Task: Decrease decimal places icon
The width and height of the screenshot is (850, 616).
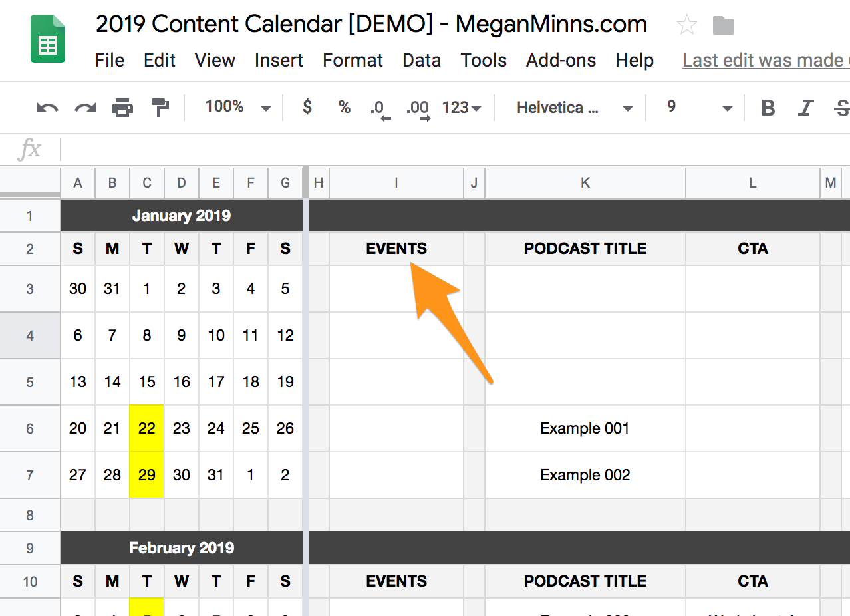Action: 380,109
